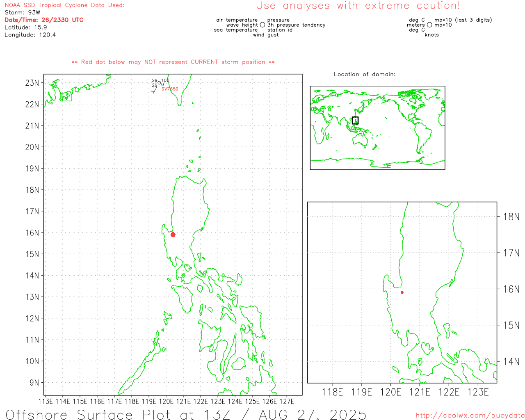
Task: Click the 'air temperature' legend label
Action: 237,20
